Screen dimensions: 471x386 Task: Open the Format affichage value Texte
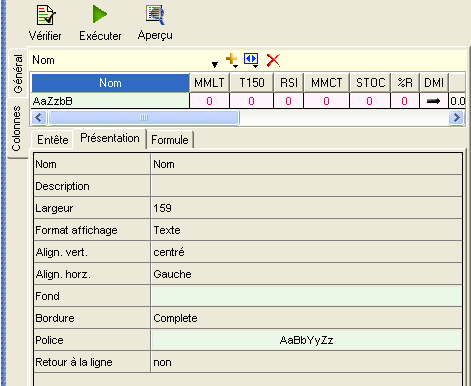(x=306, y=230)
